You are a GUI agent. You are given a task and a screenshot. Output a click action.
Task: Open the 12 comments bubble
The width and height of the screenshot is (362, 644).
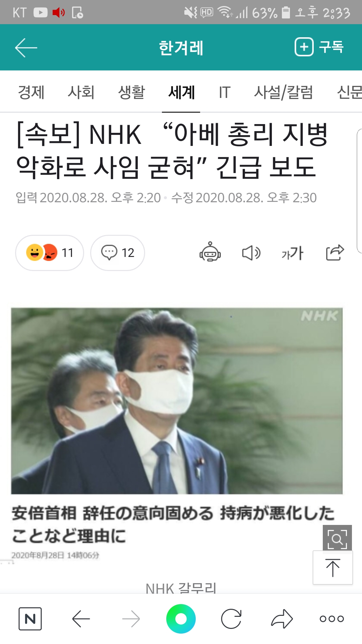point(118,253)
